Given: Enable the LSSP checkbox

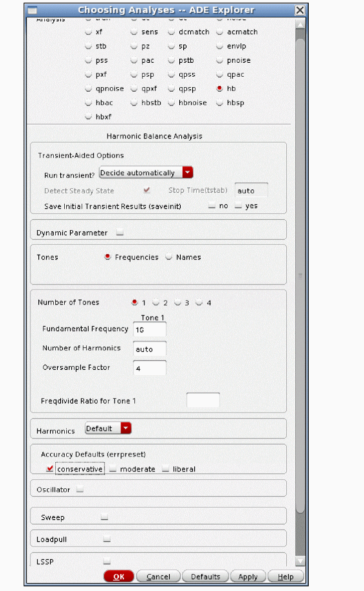Looking at the screenshot, I should click(x=107, y=561).
